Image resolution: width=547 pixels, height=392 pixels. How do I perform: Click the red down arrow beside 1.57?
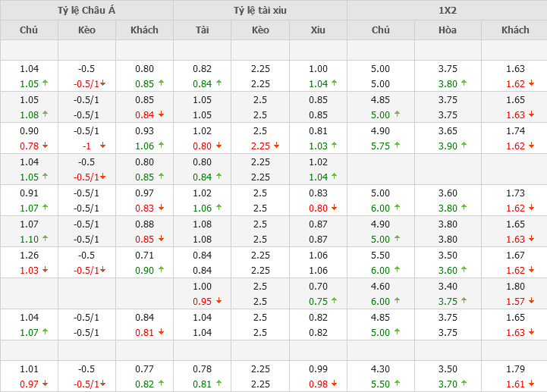point(531,301)
